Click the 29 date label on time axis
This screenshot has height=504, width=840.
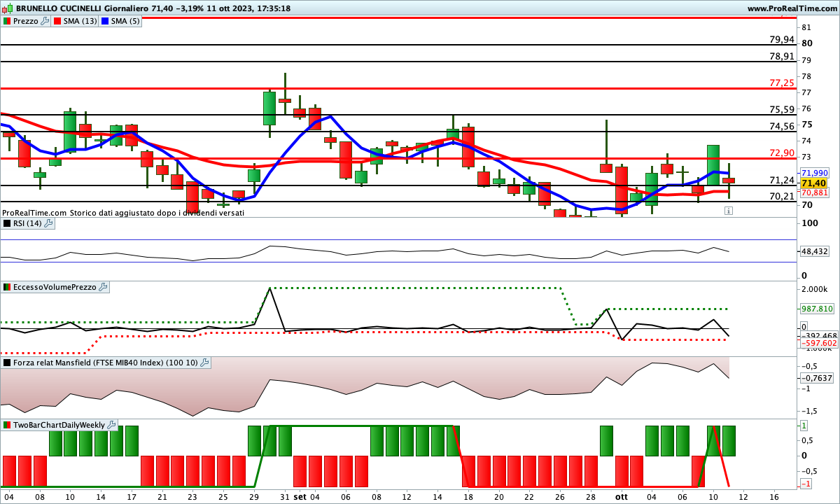point(253,497)
